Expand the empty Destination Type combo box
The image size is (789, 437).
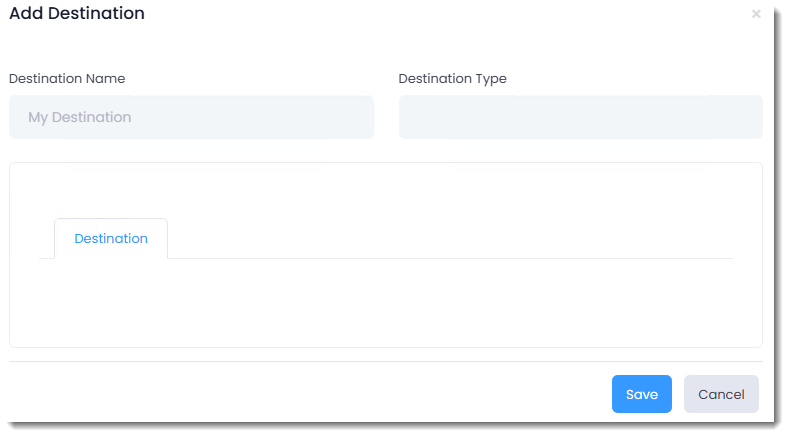tap(580, 117)
